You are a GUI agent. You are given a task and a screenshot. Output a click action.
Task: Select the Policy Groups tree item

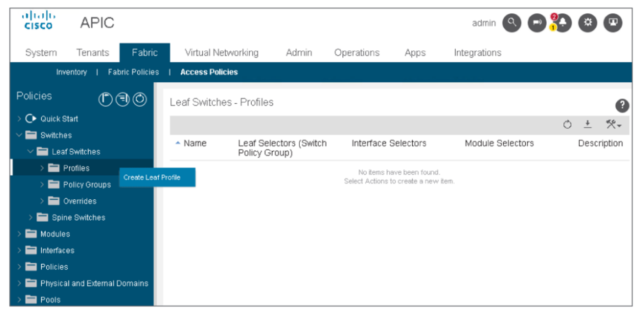coord(87,185)
